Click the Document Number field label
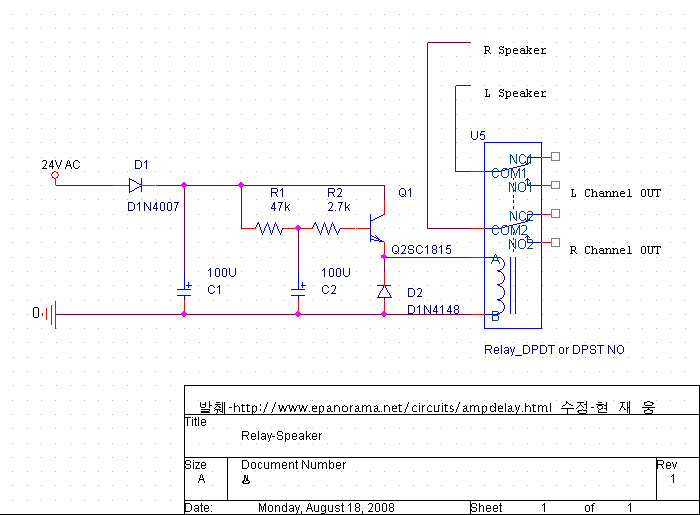 tap(293, 465)
